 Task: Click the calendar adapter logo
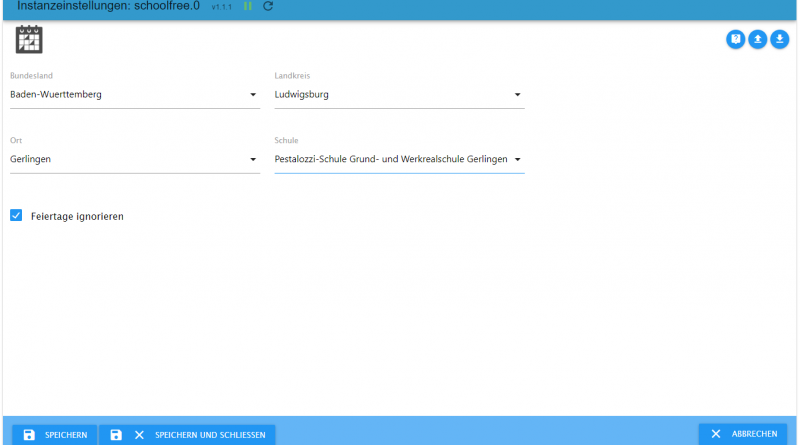[x=29, y=40]
